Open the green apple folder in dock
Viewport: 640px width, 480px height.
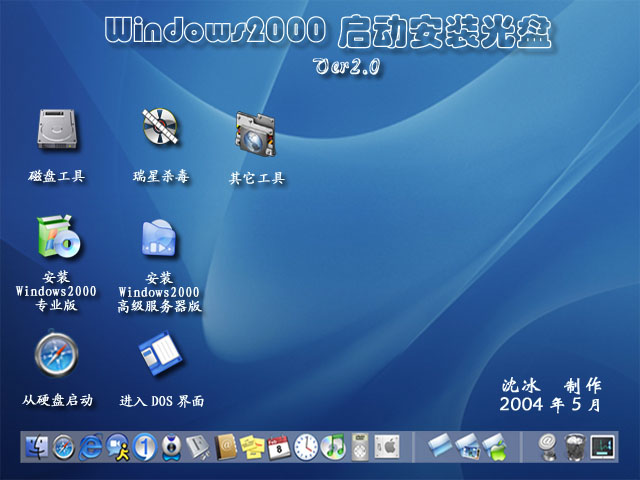coord(495,447)
